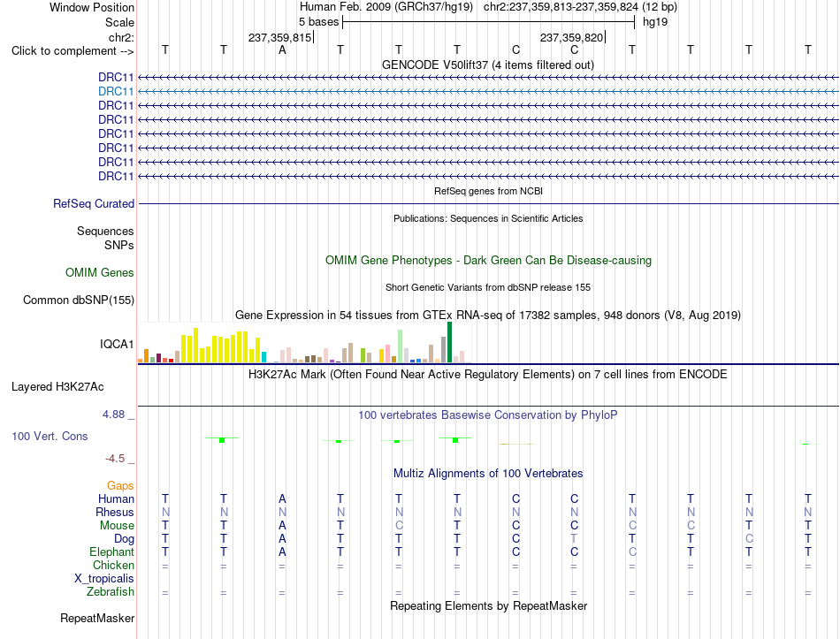Click the Common dbSNP(155) track label

(x=78, y=300)
